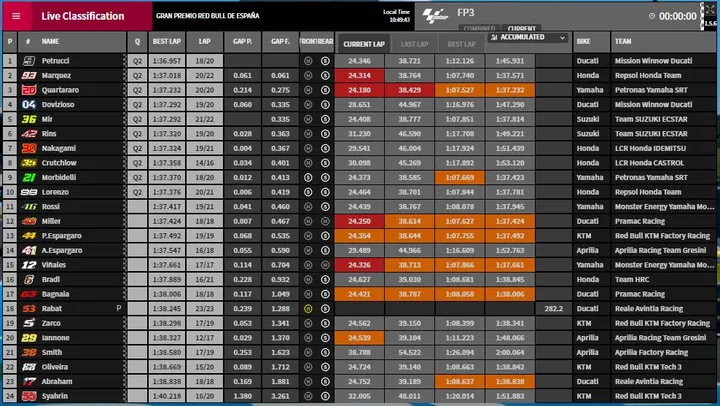Click Quartararo's number 20 badge
This screenshot has height=406, width=720.
click(x=29, y=90)
